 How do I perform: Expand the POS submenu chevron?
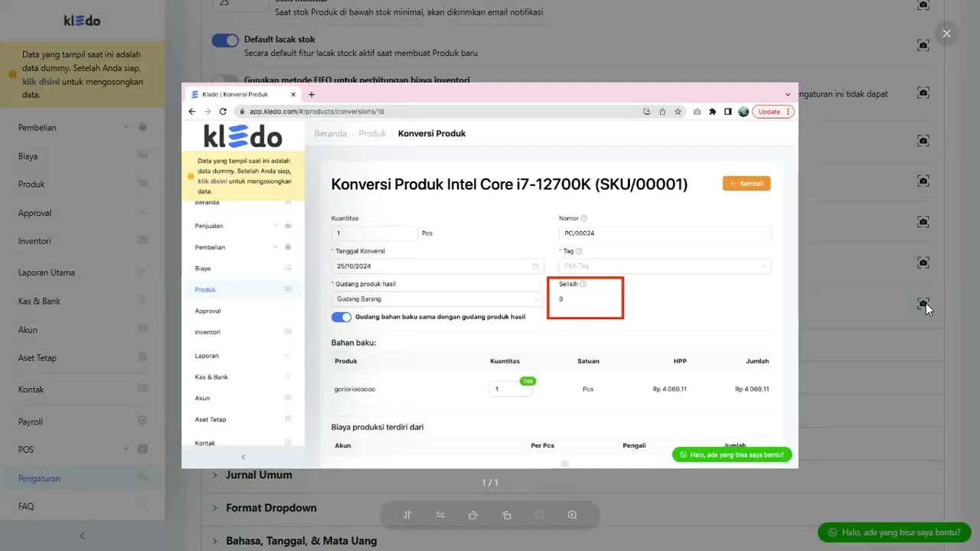click(126, 449)
